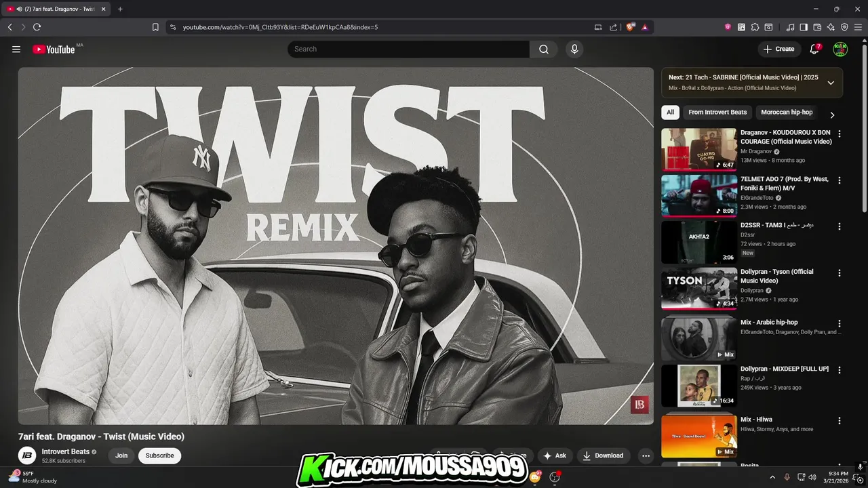Open the account avatar menu
The image size is (868, 488).
(x=840, y=49)
